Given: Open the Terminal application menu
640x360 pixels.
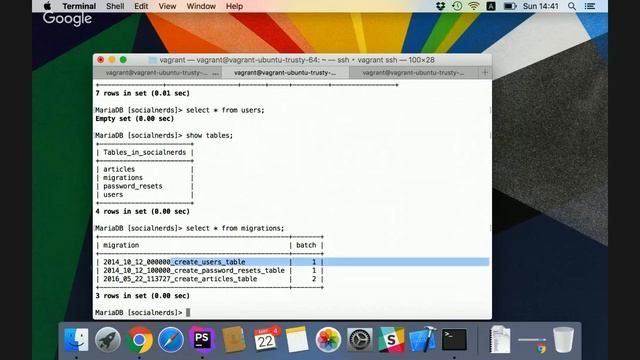Looking at the screenshot, I should tap(79, 6).
